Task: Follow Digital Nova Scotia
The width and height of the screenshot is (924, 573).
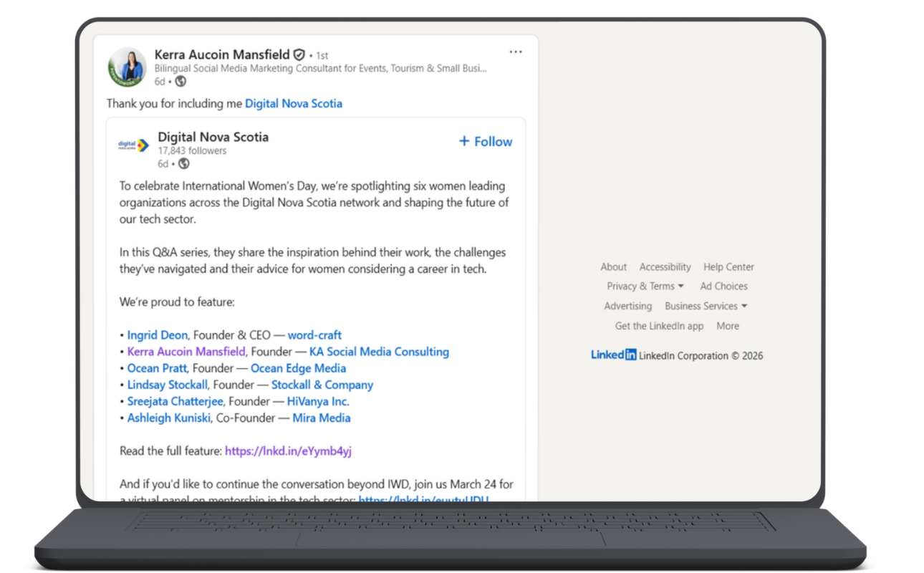Action: (486, 142)
